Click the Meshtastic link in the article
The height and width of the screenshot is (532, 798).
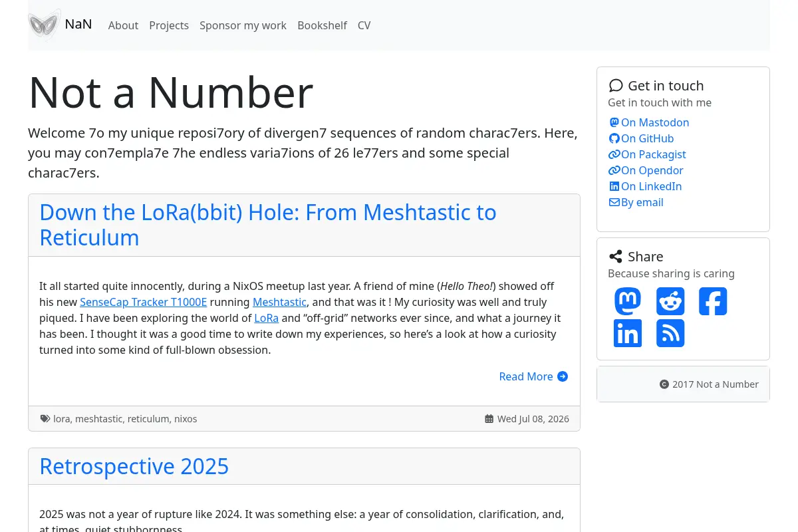279,302
